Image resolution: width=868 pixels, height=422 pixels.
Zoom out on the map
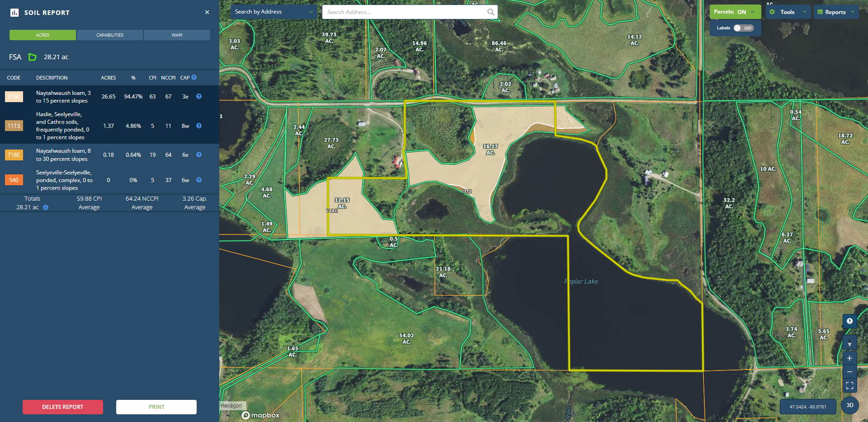849,372
